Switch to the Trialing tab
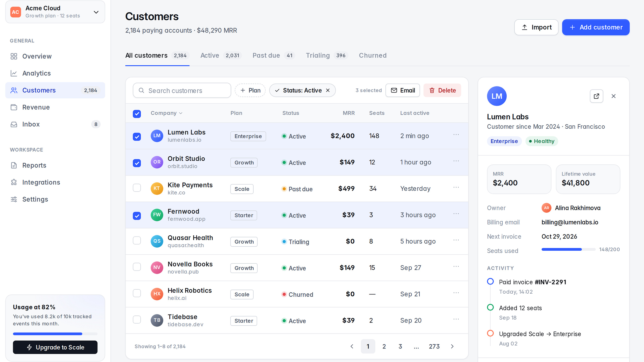The image size is (644, 362). point(327,55)
